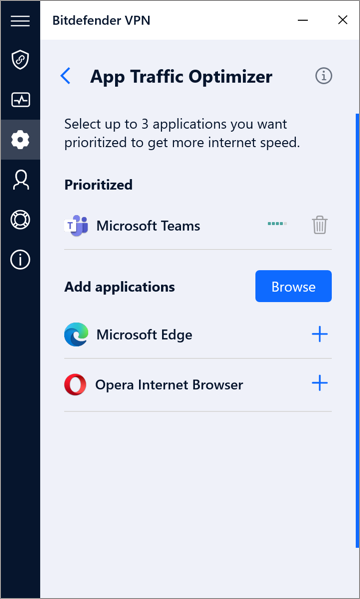Add Opera Internet Browser with plus
360x599 pixels.
319,383
